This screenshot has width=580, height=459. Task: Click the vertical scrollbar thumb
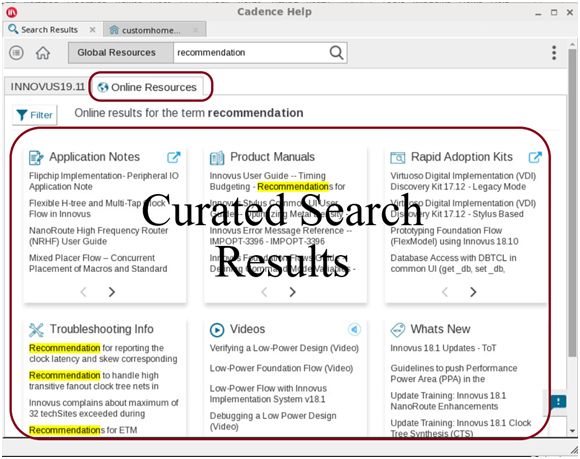(x=572, y=202)
